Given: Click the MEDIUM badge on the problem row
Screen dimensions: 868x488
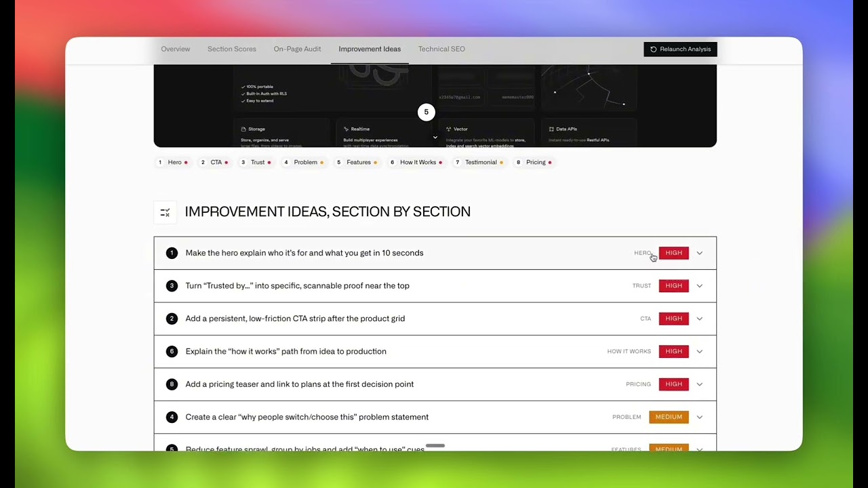Looking at the screenshot, I should pyautogui.click(x=669, y=417).
